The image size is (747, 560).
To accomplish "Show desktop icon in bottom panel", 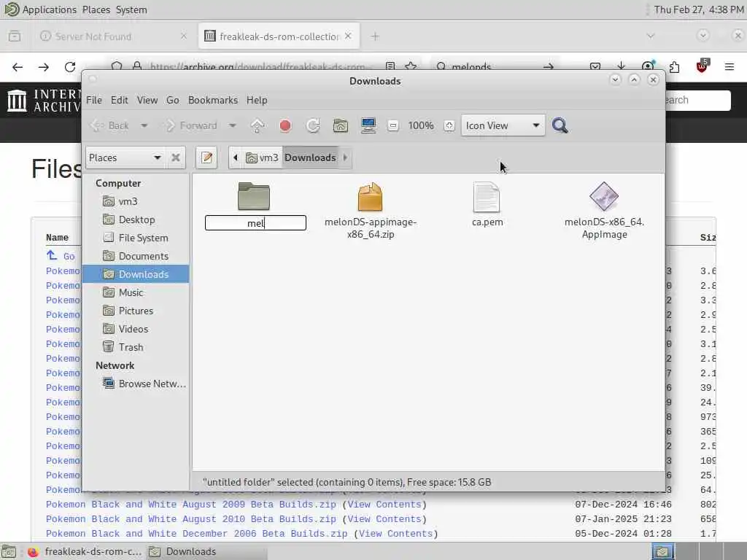I will [x=9, y=551].
